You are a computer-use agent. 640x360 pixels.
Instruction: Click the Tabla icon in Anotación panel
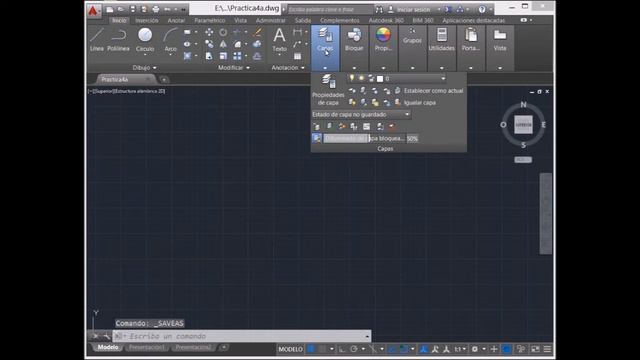(298, 56)
